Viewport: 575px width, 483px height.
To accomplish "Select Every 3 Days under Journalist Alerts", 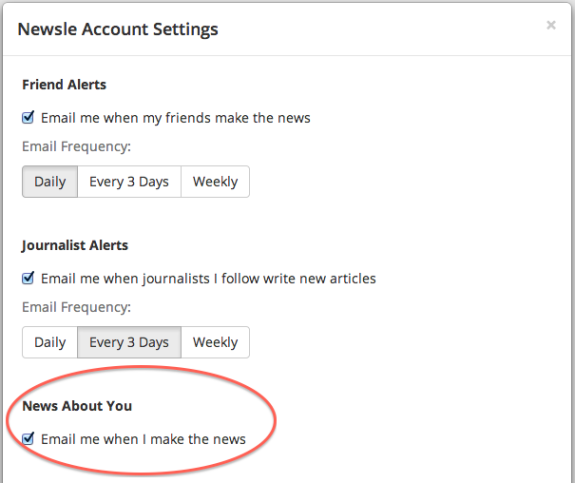I will click(129, 342).
